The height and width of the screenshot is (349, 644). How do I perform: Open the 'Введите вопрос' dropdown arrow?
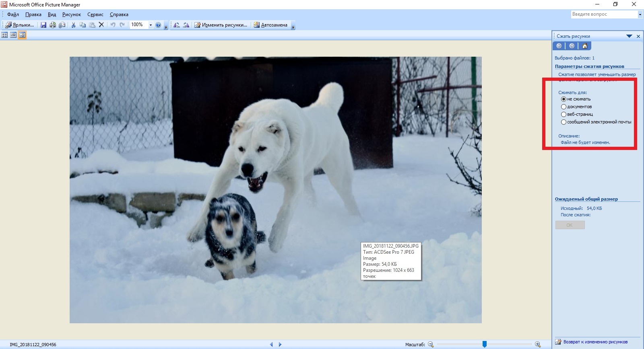(640, 14)
